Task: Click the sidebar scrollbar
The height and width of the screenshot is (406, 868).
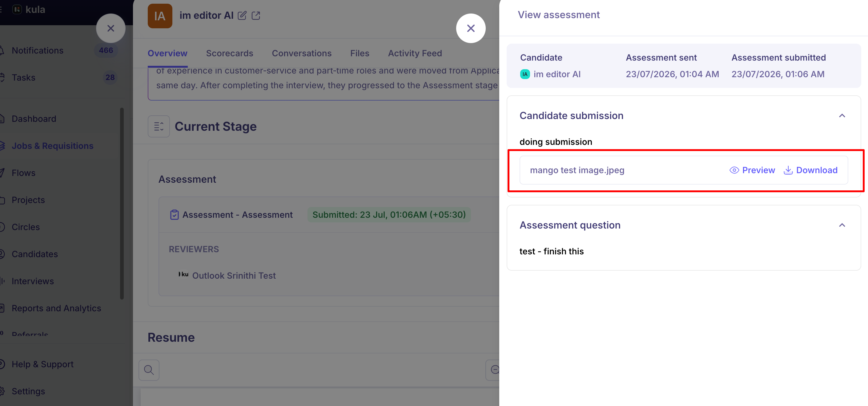Action: (x=122, y=203)
